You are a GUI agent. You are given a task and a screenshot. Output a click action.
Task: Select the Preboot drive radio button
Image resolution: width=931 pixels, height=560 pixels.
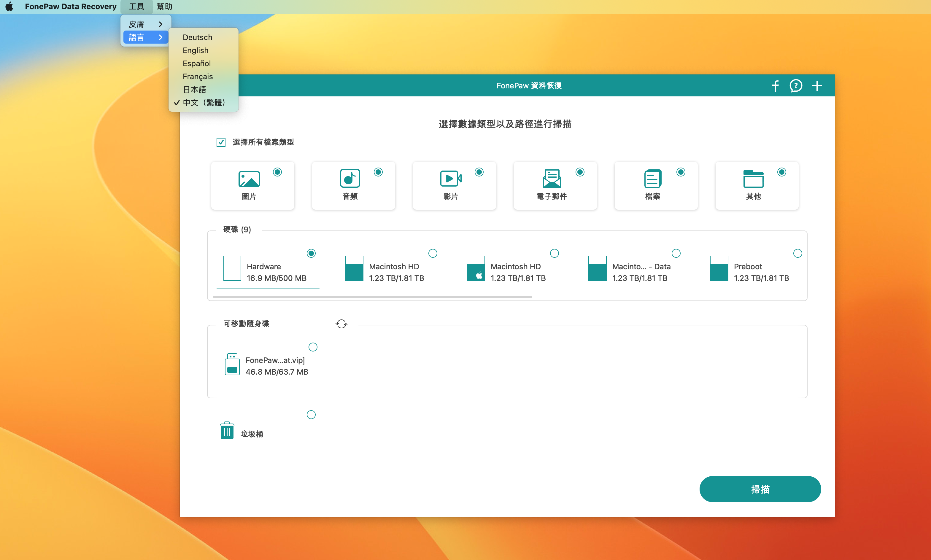tap(797, 253)
